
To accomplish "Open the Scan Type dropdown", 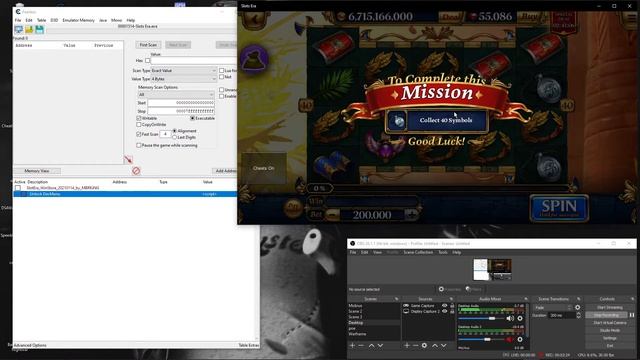I will coord(183,71).
